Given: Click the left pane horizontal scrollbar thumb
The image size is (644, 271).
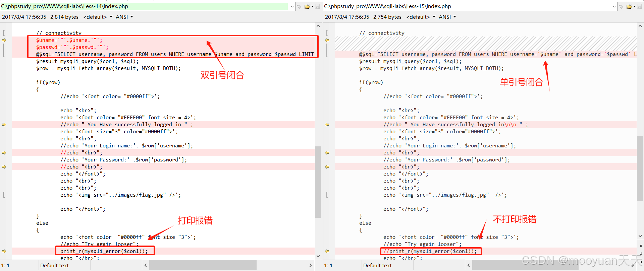Looking at the screenshot, I should [203, 265].
